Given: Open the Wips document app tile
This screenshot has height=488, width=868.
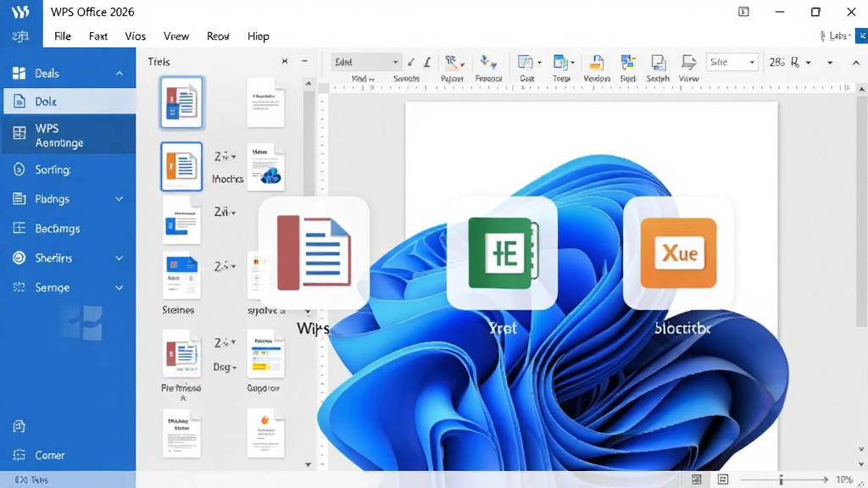Looking at the screenshot, I should 314,253.
